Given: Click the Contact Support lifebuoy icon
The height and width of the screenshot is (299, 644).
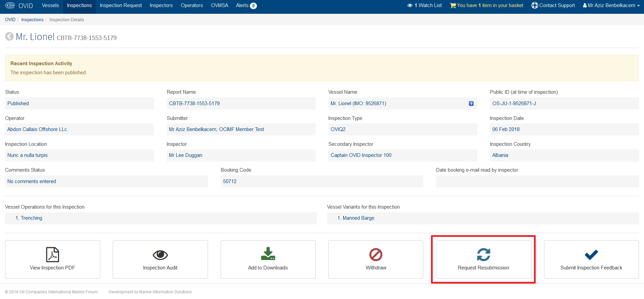Looking at the screenshot, I should tap(535, 5).
